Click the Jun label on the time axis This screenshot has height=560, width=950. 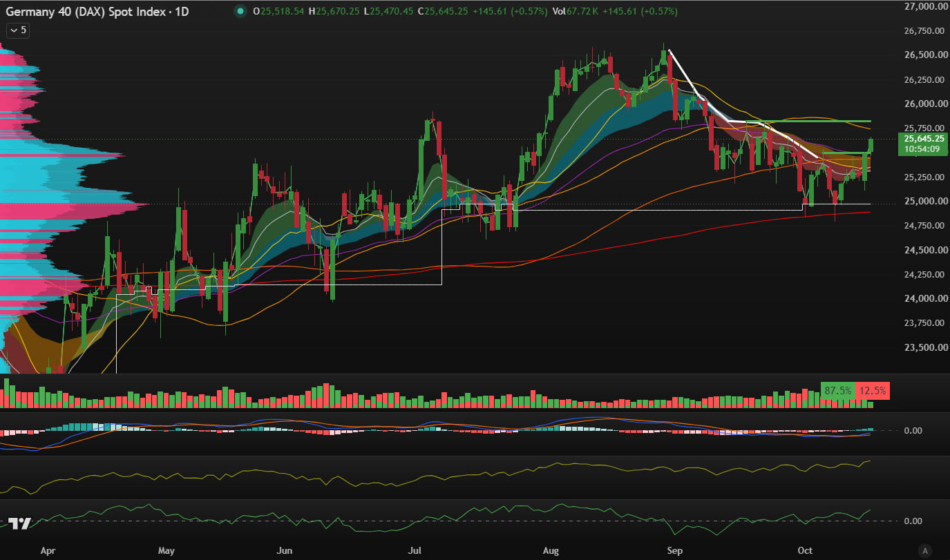[x=284, y=551]
